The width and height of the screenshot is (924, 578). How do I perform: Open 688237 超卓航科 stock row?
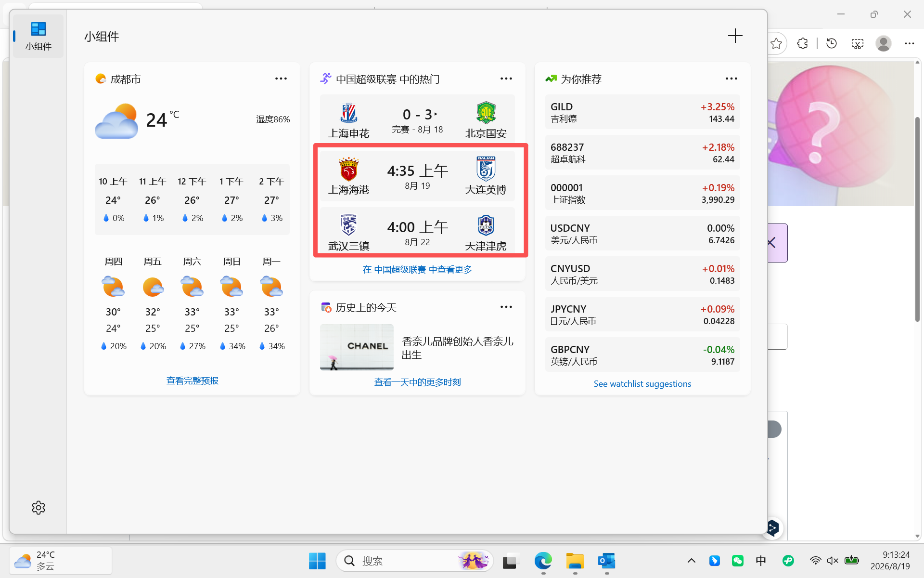[642, 153]
